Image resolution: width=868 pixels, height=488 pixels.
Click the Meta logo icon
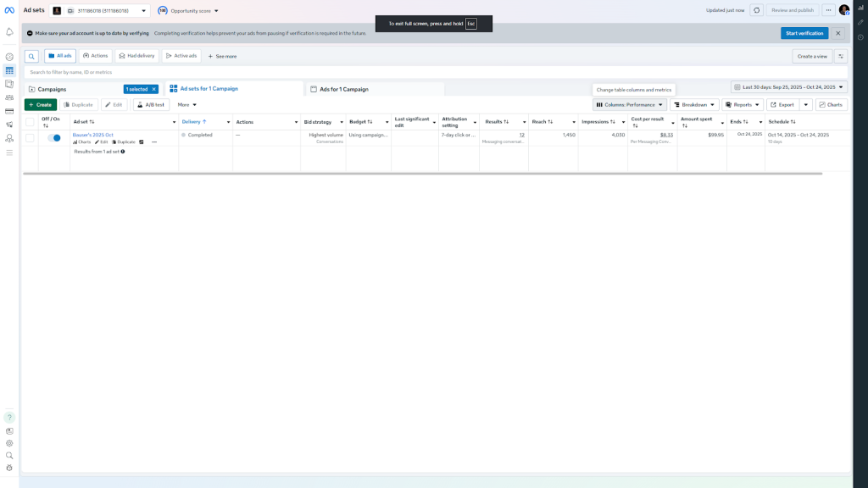point(9,10)
